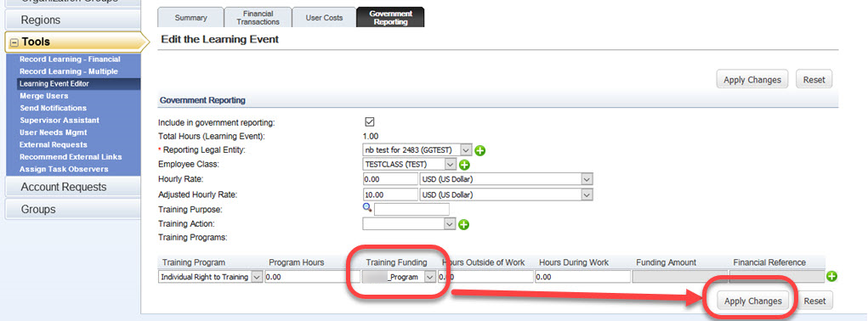Open Training Program dropdown in table row

tap(257, 277)
